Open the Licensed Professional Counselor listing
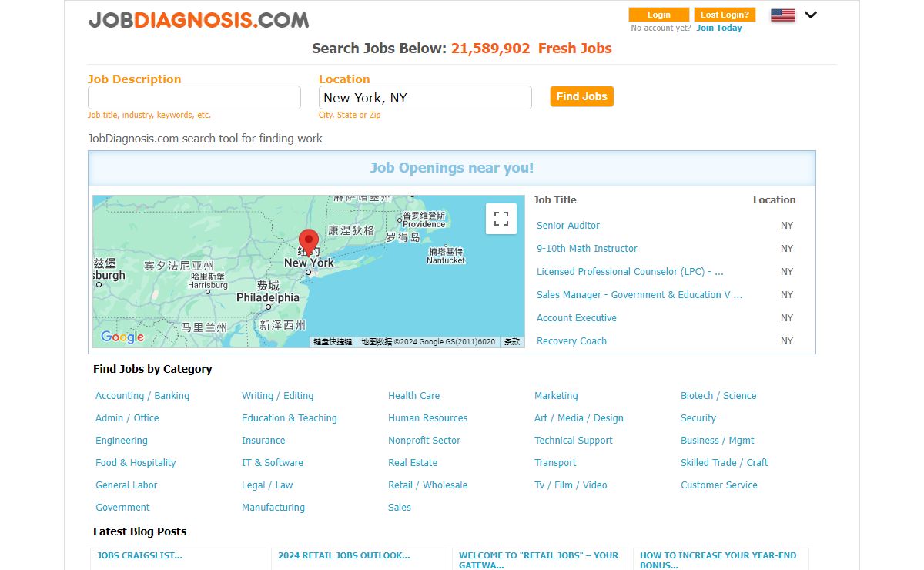The image size is (924, 570). tap(630, 272)
